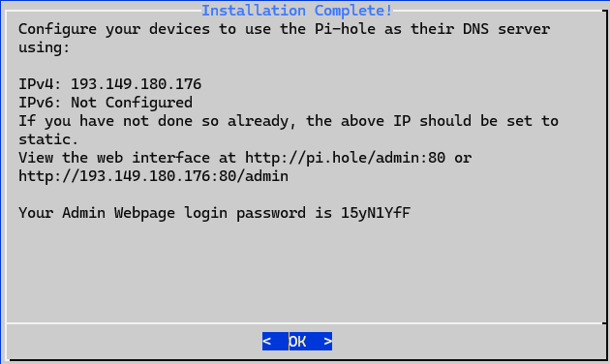Click the highlighted O letter in OK
The height and width of the screenshot is (364, 610).
[292, 341]
